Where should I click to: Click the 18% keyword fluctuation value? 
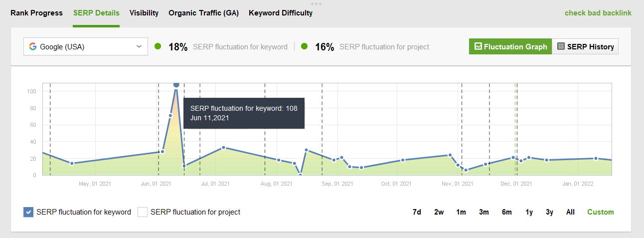pos(178,47)
